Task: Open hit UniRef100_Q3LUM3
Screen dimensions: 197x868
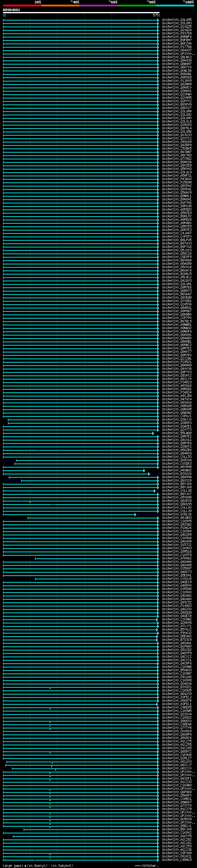Action: (177, 23)
